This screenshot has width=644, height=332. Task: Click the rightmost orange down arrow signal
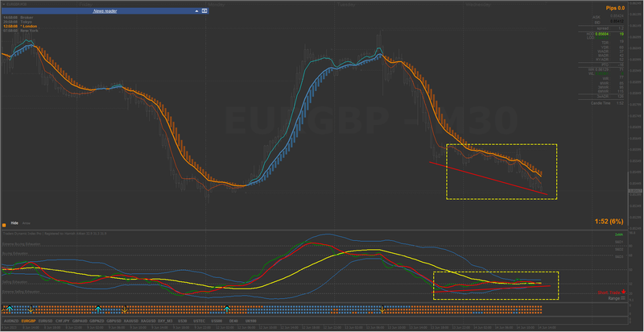[x=382, y=309]
